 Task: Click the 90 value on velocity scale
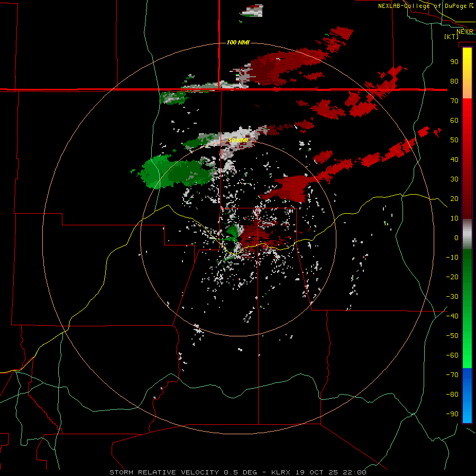click(x=454, y=62)
